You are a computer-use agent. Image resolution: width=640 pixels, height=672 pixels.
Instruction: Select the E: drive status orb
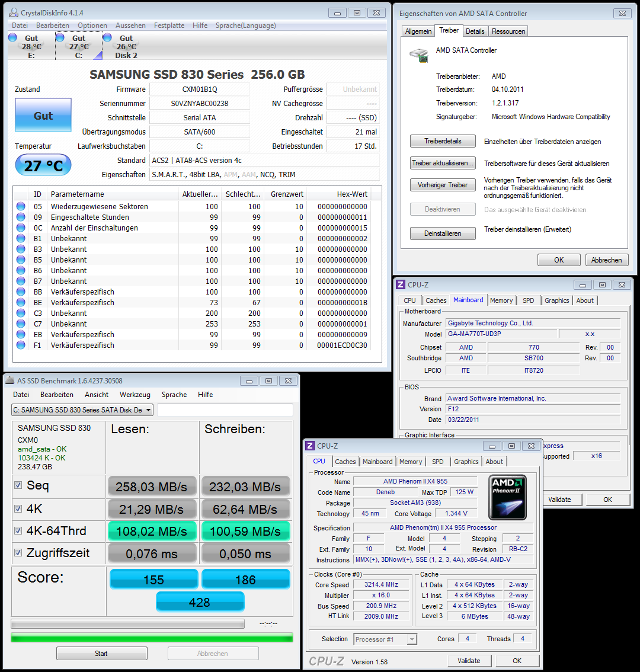12,38
